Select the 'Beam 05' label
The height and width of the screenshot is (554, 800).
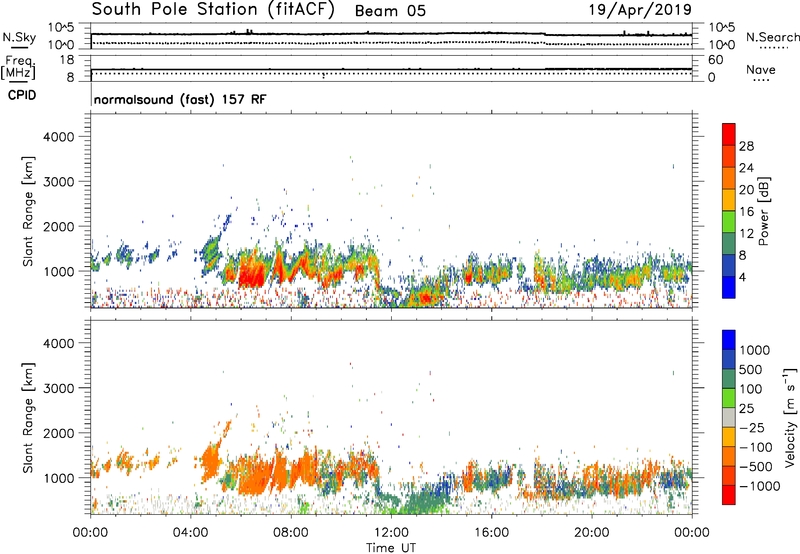(390, 11)
